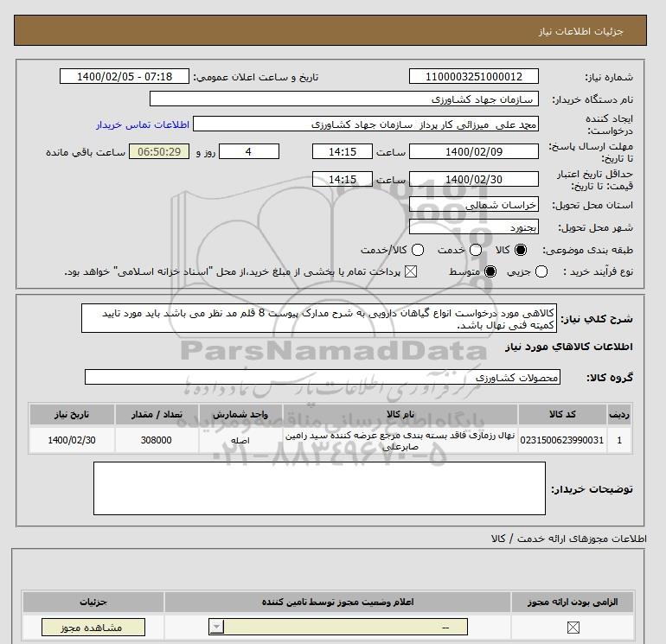
Task: Click the goods group محصولات کشاورزی field
Action: 323,377
